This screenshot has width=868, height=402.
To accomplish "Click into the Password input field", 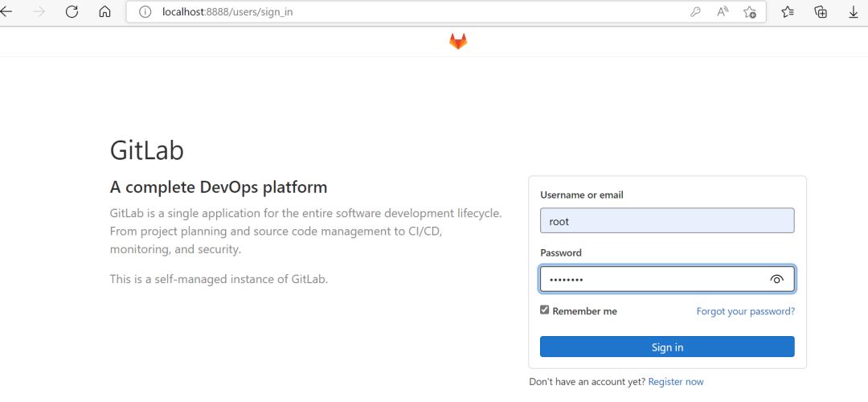I will (x=651, y=279).
